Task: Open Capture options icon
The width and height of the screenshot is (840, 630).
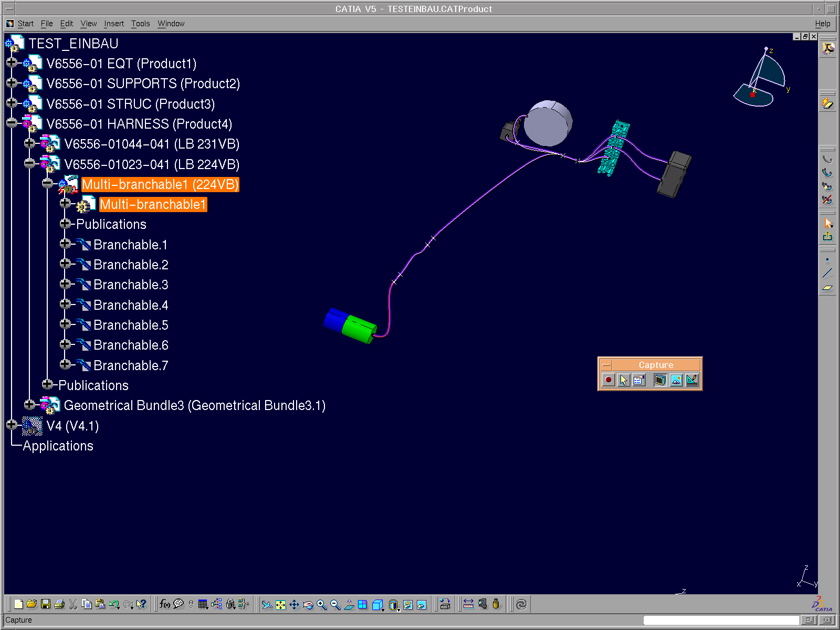Action: point(639,380)
